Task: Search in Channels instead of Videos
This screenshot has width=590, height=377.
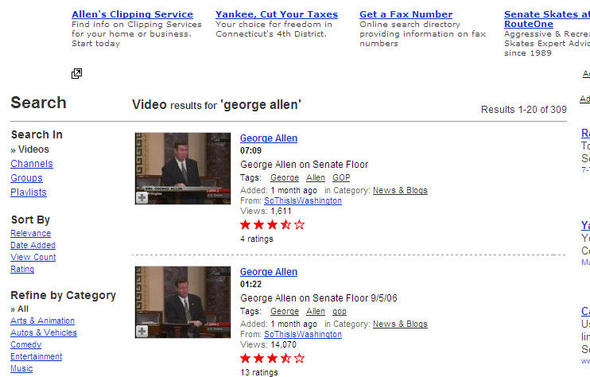Action: coord(32,164)
